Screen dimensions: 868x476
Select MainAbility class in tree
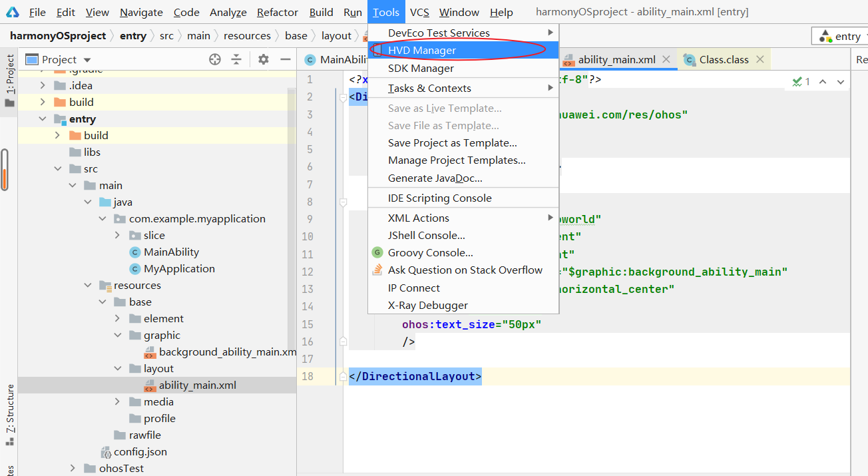(x=171, y=252)
